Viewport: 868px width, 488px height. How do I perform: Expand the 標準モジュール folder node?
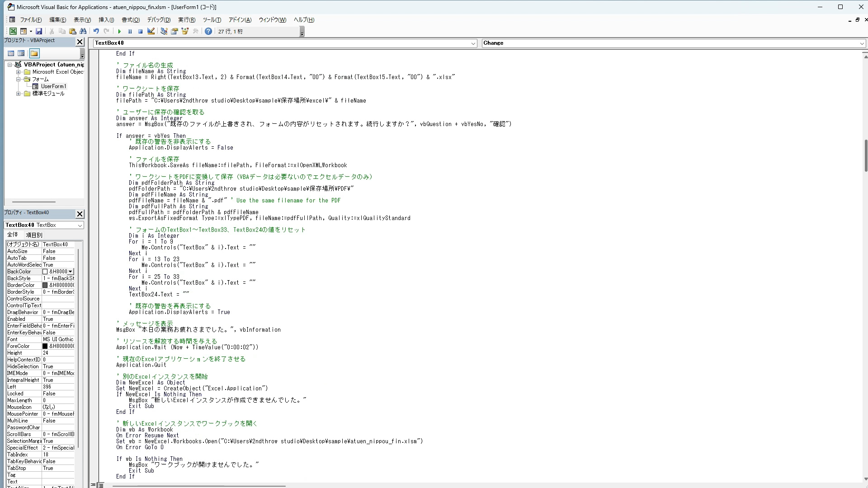(19, 94)
